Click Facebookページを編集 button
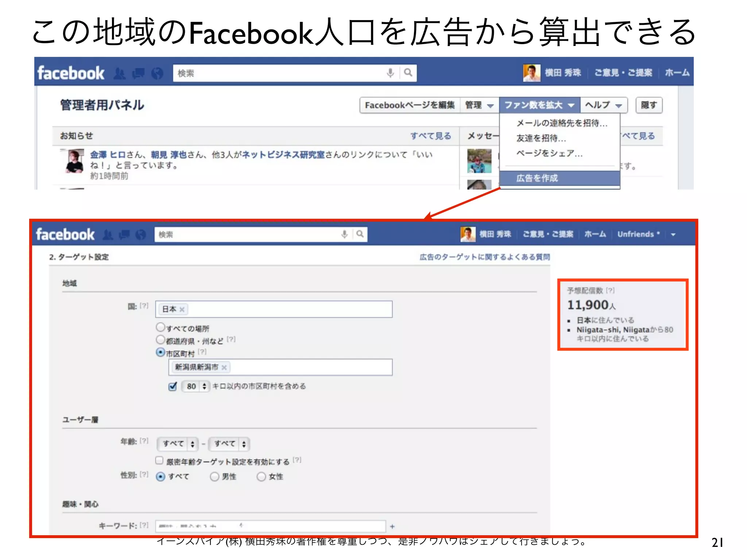 click(410, 105)
